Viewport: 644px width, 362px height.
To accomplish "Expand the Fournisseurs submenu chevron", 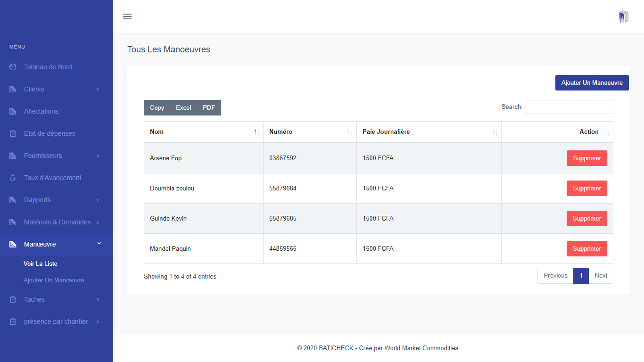I will 98,156.
